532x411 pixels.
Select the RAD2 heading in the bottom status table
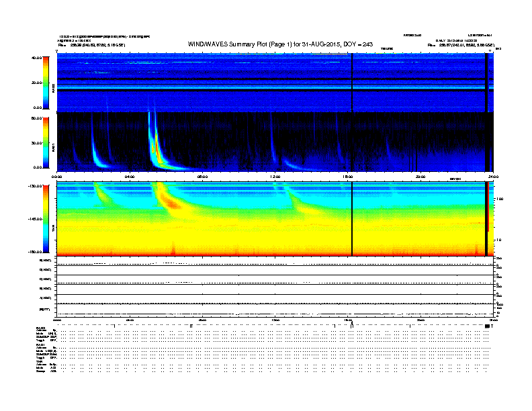[41, 328]
